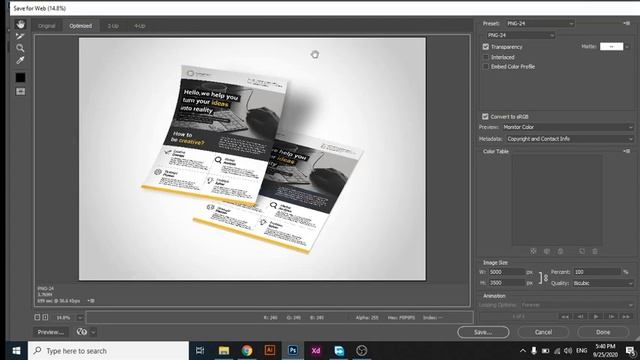The width and height of the screenshot is (640, 360).
Task: Click the browser preview icon
Action: pos(82,332)
